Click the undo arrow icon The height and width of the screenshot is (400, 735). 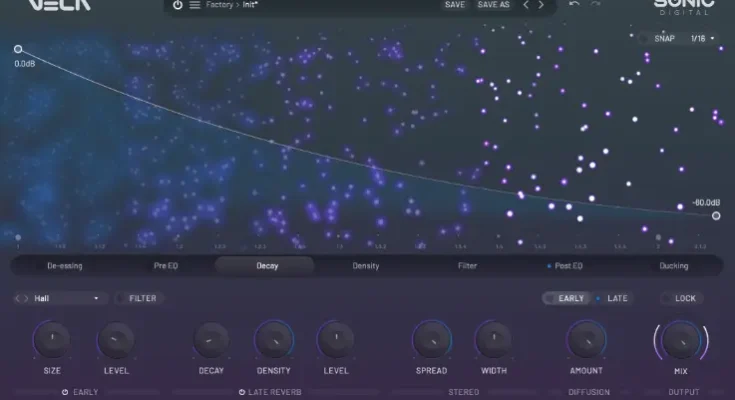click(x=573, y=5)
